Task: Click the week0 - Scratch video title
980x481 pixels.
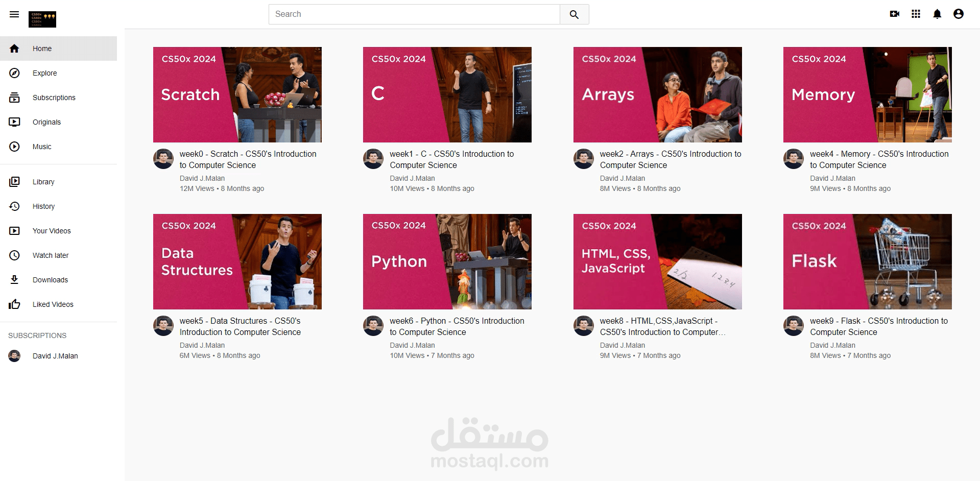Action: pos(248,159)
